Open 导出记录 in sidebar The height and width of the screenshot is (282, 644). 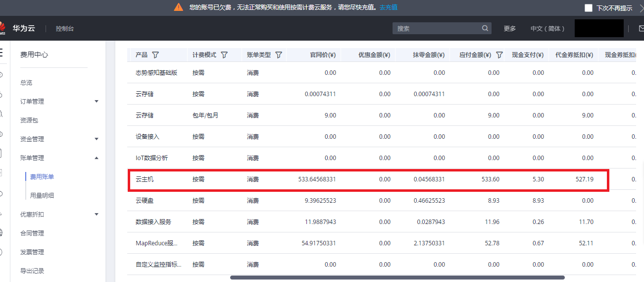coord(32,271)
